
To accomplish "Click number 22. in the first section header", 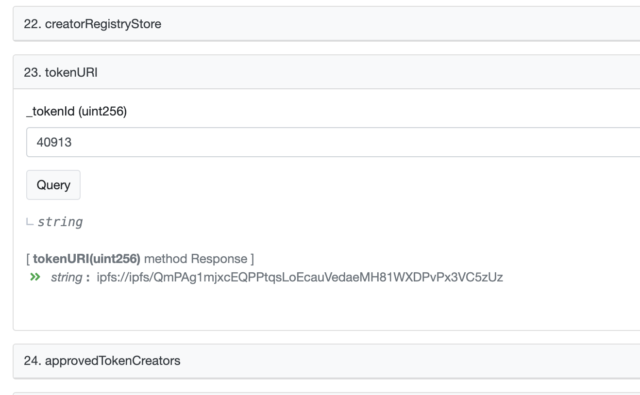I will pyautogui.click(x=32, y=24).
